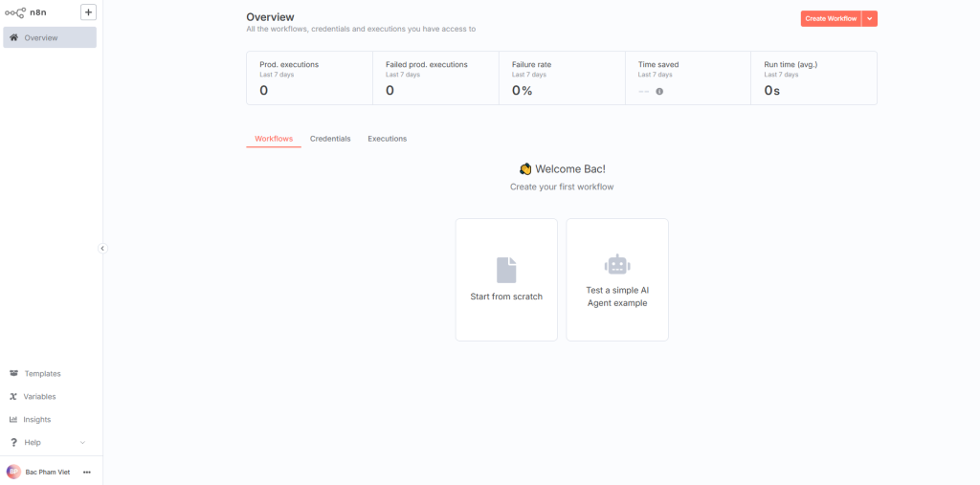The height and width of the screenshot is (485, 980).
Task: Open the Create Workflow dropdown arrow
Action: (869, 19)
